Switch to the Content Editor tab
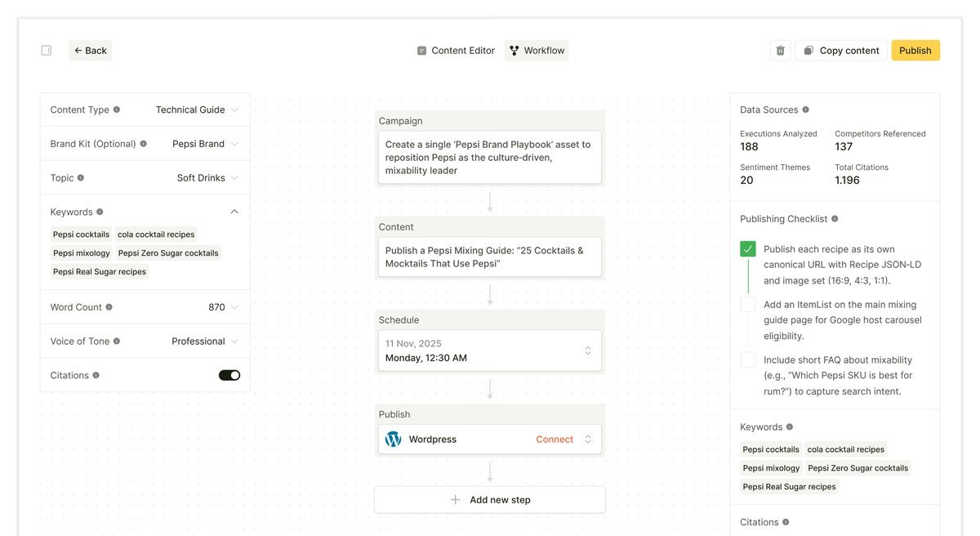Screen dimensions: 980x536 [456, 51]
